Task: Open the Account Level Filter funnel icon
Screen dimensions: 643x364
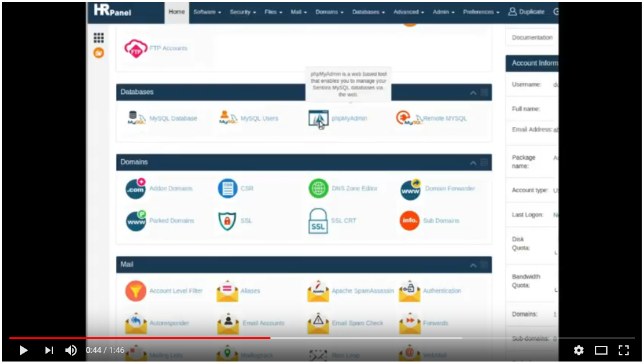Action: [136, 291]
